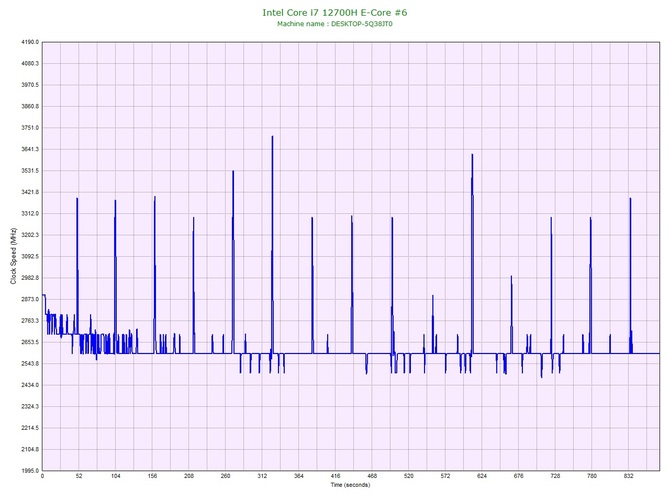
Task: Select the 3421.8 y-axis label
Action: 30,192
